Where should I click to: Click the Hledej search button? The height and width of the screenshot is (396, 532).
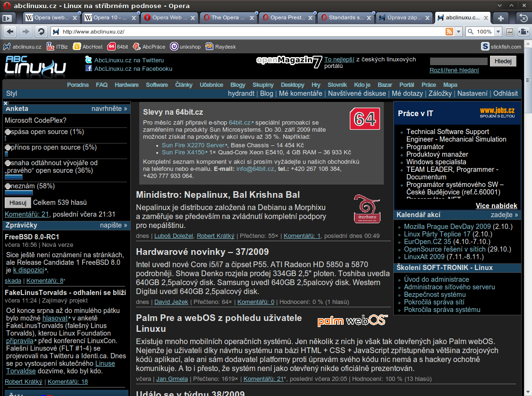(x=503, y=61)
